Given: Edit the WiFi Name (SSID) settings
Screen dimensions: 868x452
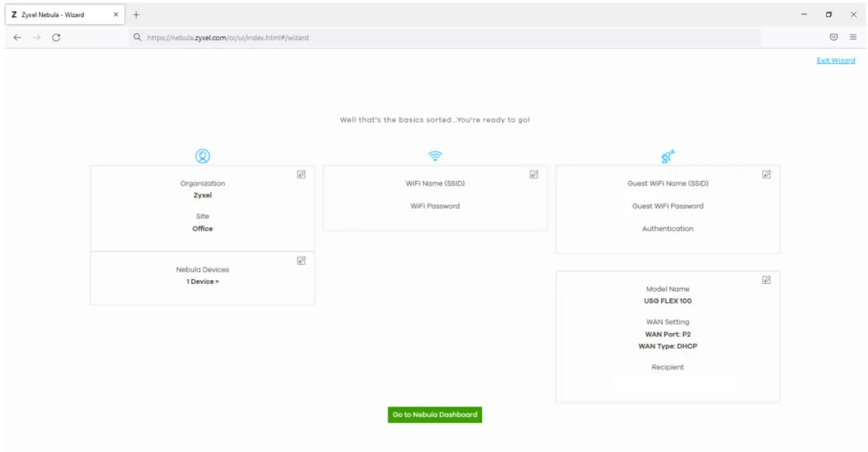Looking at the screenshot, I should [535, 175].
